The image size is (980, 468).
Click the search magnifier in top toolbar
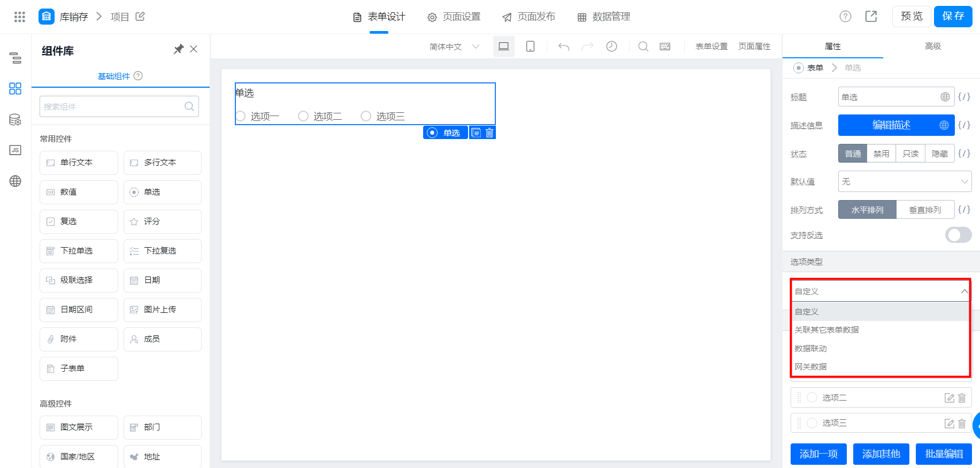pyautogui.click(x=644, y=47)
